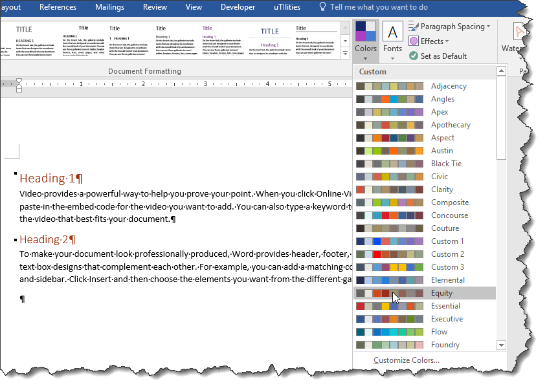Apply the Essential color theme
The image size is (547, 392).
click(425, 306)
